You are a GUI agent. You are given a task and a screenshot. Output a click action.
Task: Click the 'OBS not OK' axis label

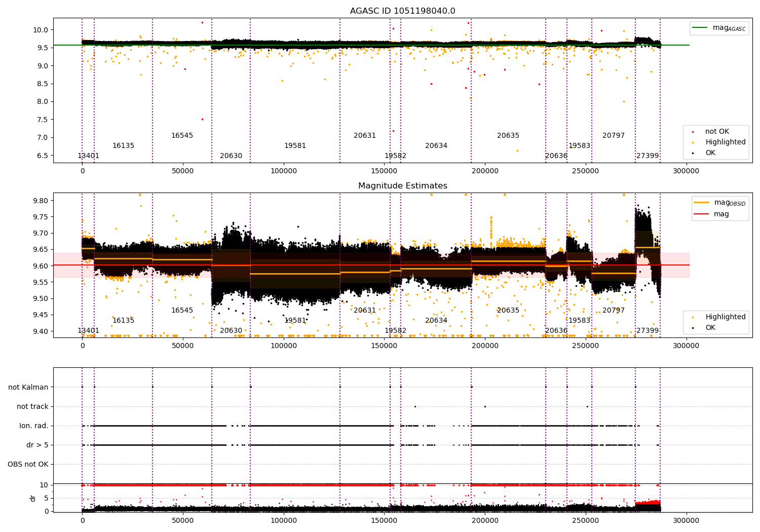coord(28,464)
